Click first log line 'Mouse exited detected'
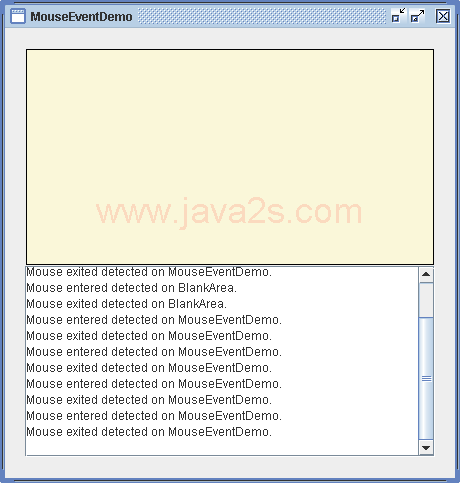 [x=149, y=272]
